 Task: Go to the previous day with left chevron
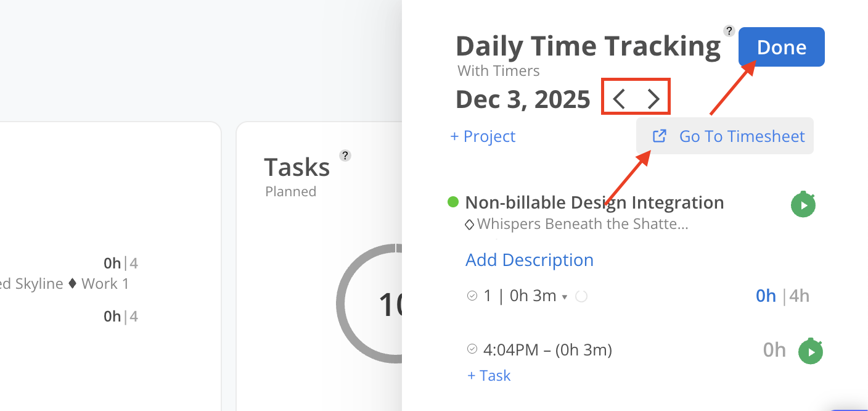620,99
